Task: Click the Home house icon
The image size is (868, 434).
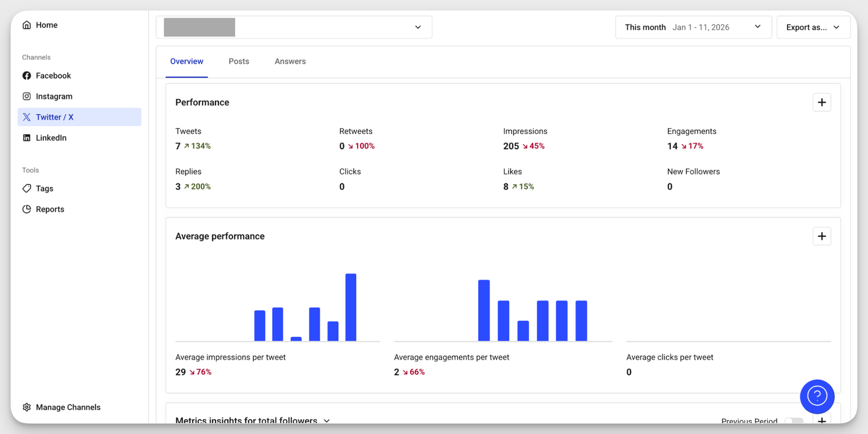Action: point(27,25)
